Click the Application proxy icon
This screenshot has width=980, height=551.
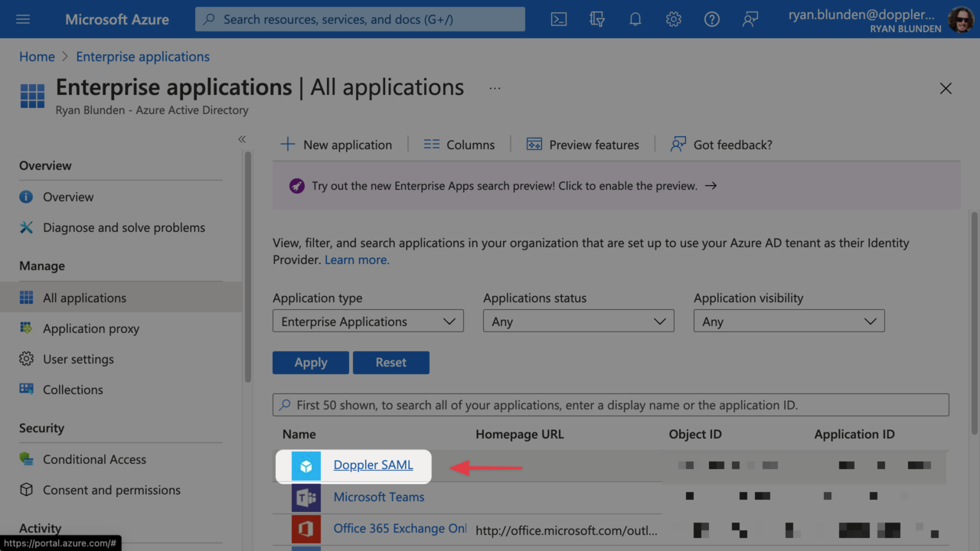(26, 328)
